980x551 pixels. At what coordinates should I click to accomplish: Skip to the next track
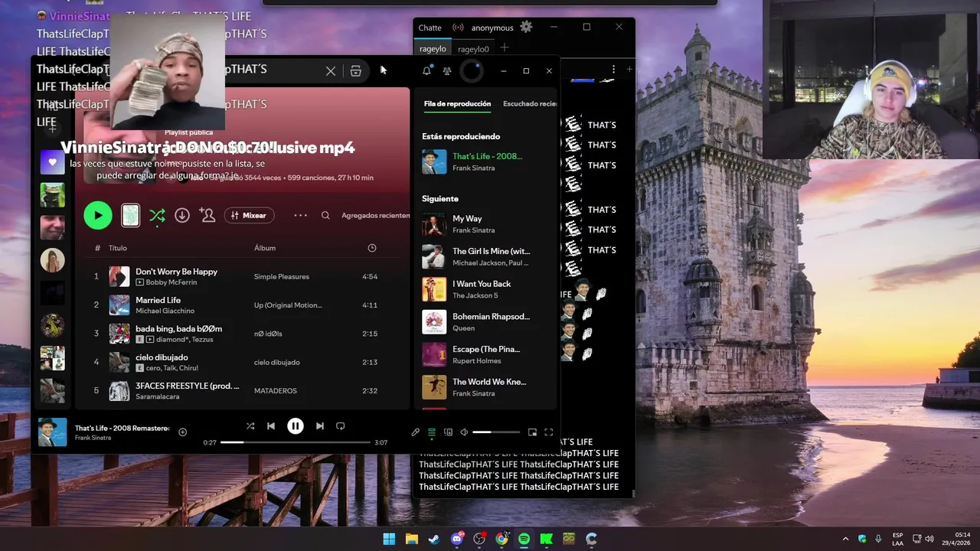point(320,426)
